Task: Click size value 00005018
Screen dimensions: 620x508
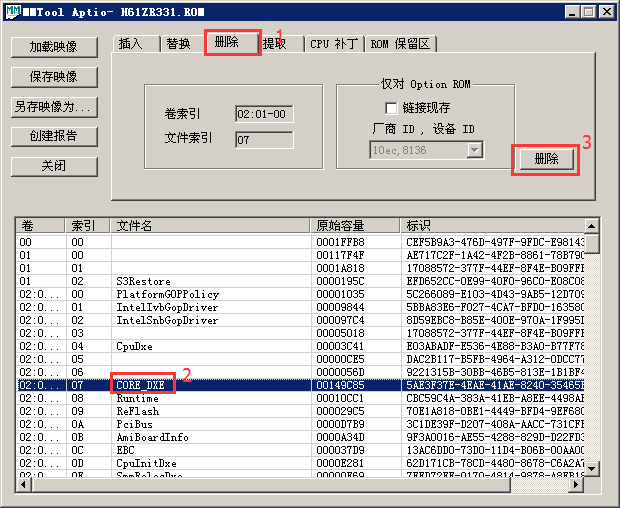Action: pos(340,333)
